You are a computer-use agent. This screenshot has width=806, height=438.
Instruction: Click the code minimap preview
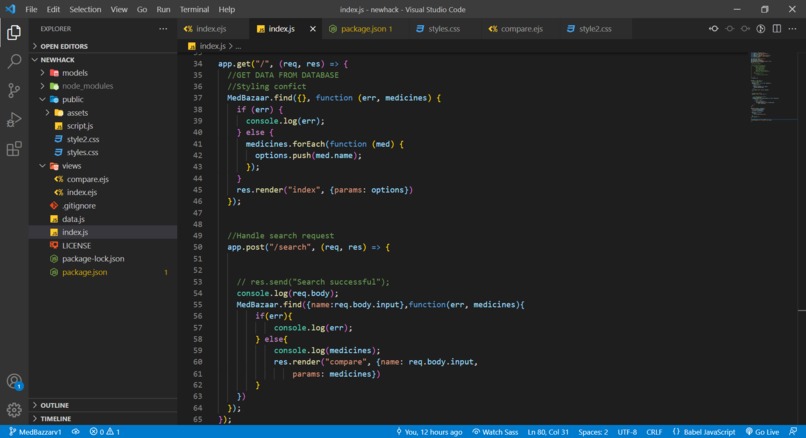770,86
